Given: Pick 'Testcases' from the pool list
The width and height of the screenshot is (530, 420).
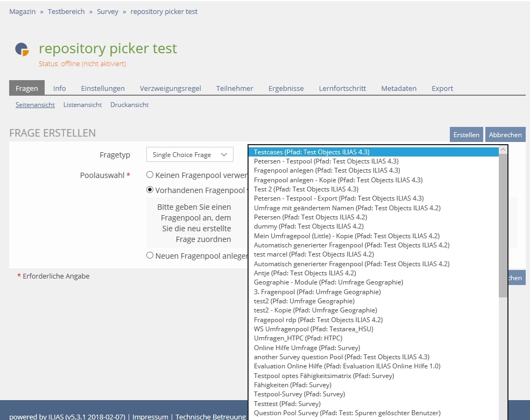Looking at the screenshot, I should (311, 152).
